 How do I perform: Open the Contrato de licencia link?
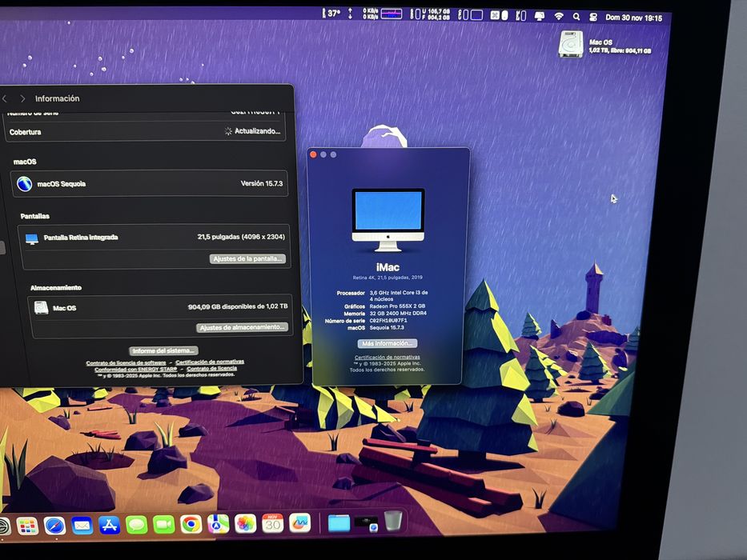pyautogui.click(x=211, y=369)
